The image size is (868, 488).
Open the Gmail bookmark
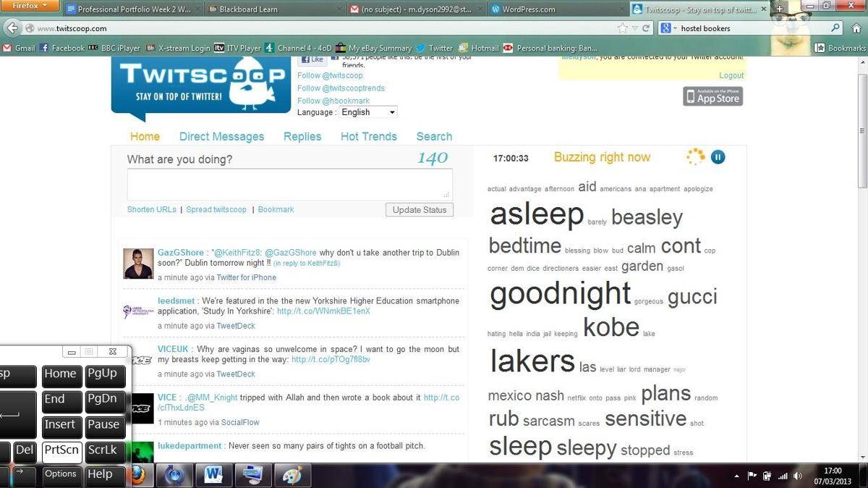click(19, 48)
